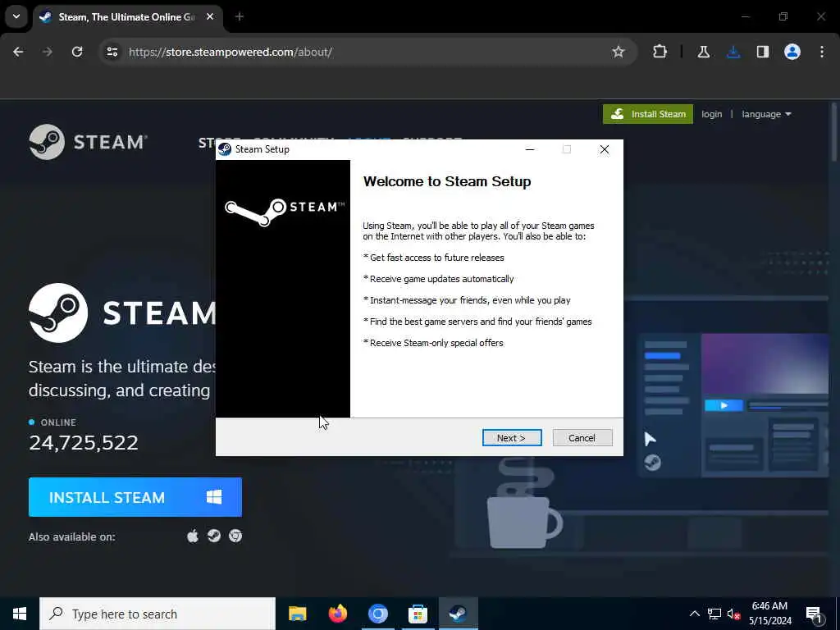Image resolution: width=840 pixels, height=630 pixels.
Task: Click Next in Steam Setup
Action: [x=512, y=438]
